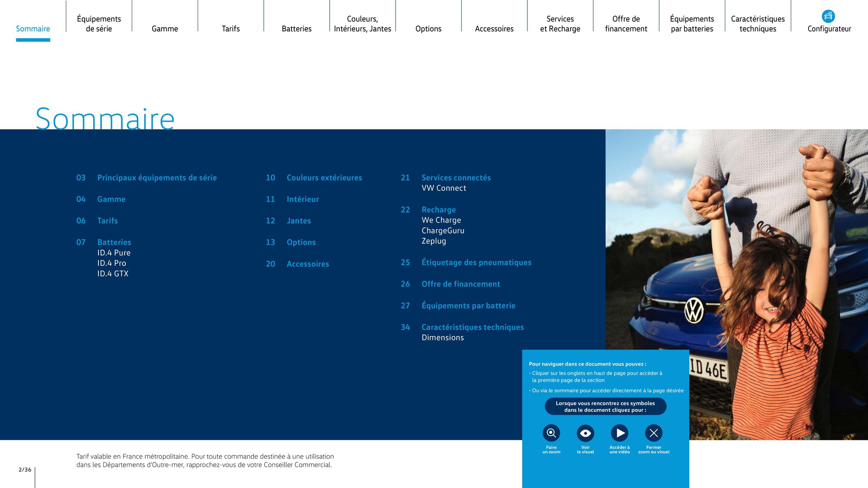Open the Configurateur car icon
The width and height of the screenshot is (868, 488).
[828, 16]
